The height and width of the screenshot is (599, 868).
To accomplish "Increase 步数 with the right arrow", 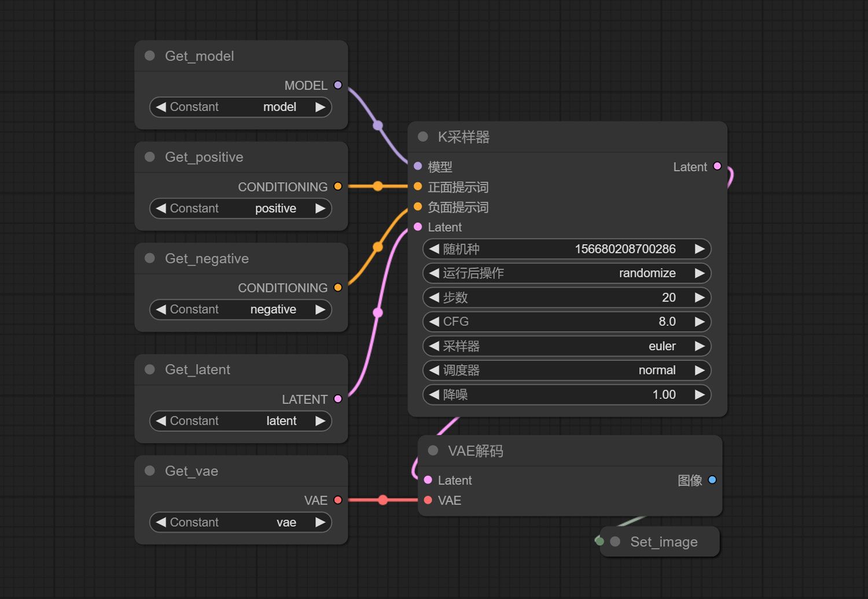I will coord(700,297).
